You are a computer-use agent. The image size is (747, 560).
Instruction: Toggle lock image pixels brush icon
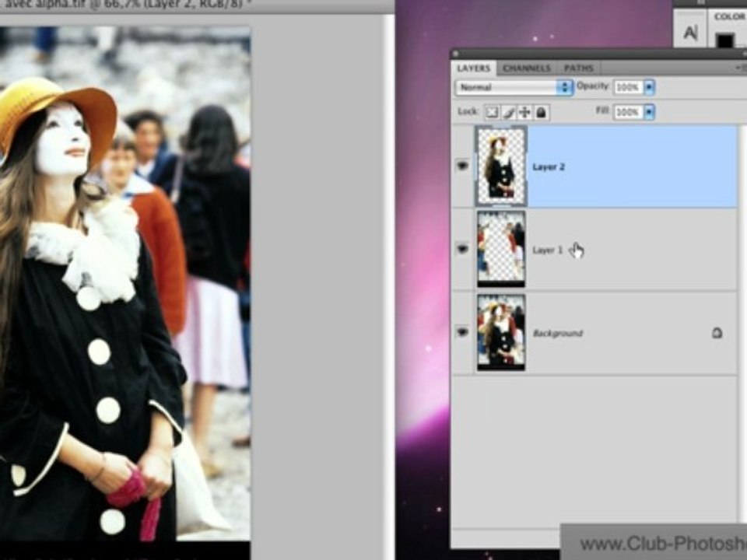coord(508,112)
